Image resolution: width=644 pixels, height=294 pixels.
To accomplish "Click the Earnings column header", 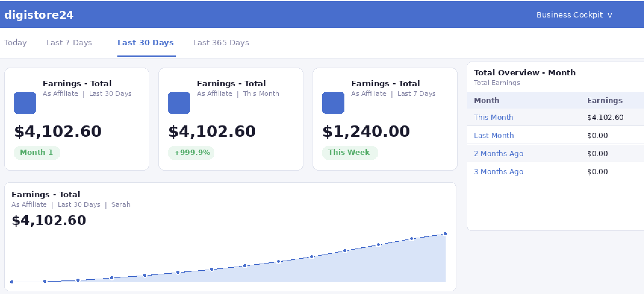I will 605,100.
